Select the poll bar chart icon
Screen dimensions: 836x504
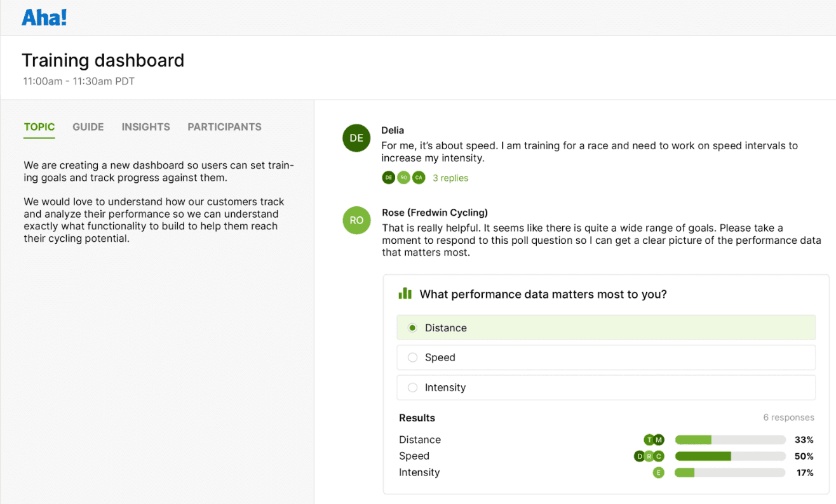coord(405,294)
